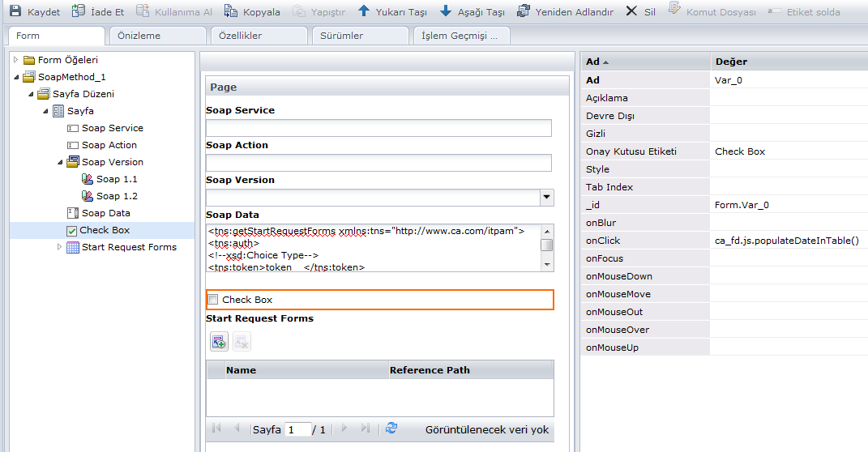Move item down with Aşağı Taşı
The image size is (868, 452).
[x=446, y=11]
